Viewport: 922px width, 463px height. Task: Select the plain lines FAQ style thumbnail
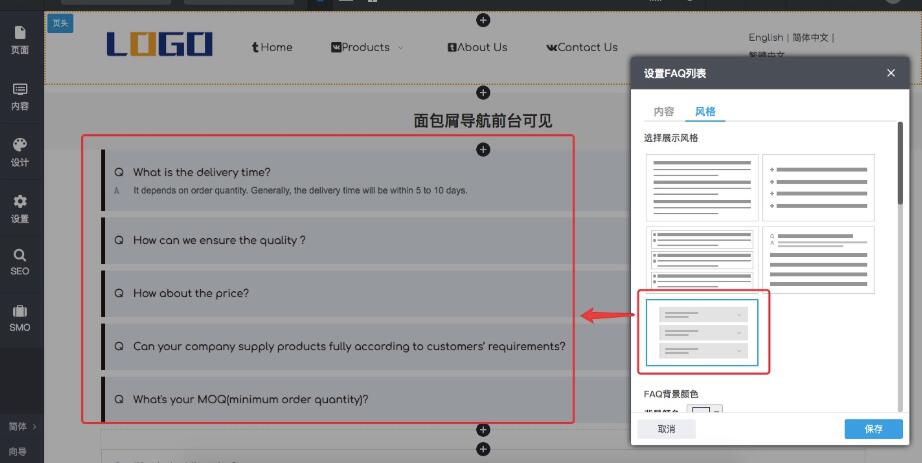click(x=702, y=187)
